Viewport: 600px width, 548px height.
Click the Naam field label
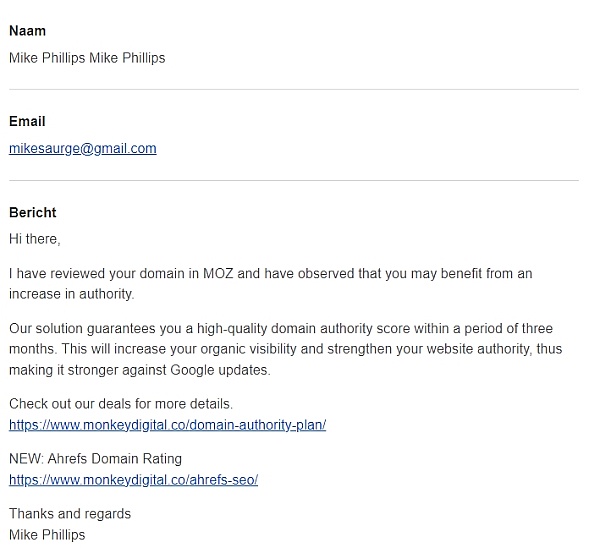[28, 31]
